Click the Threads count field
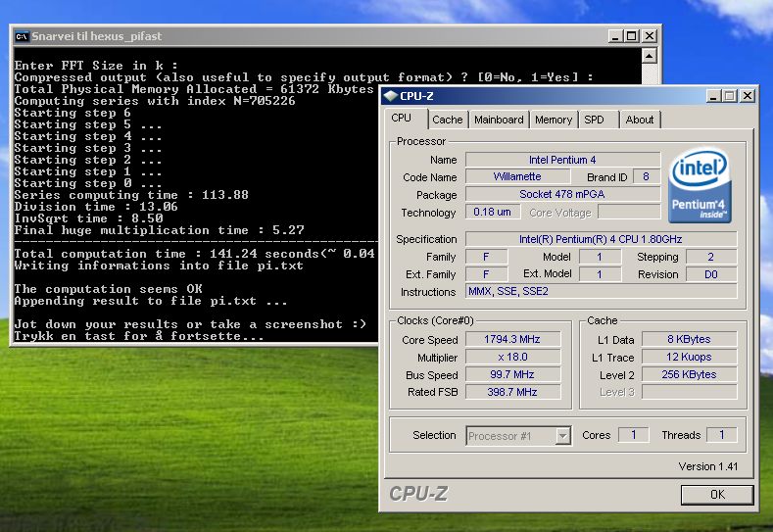 point(722,435)
